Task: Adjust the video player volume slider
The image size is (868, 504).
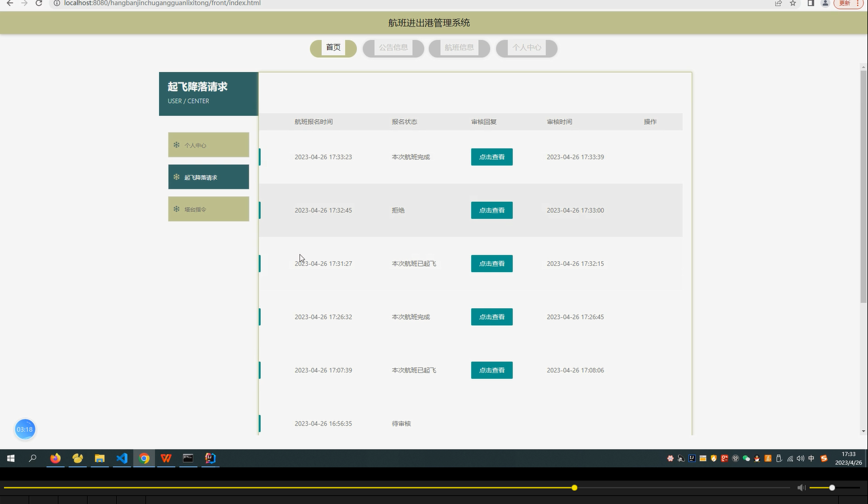Action: [835, 488]
